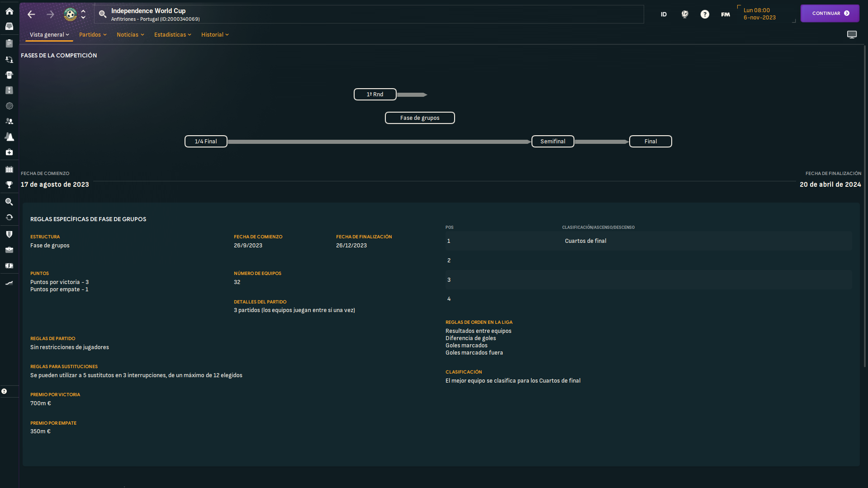Select the Final stage box
The width and height of the screenshot is (868, 488).
click(650, 141)
